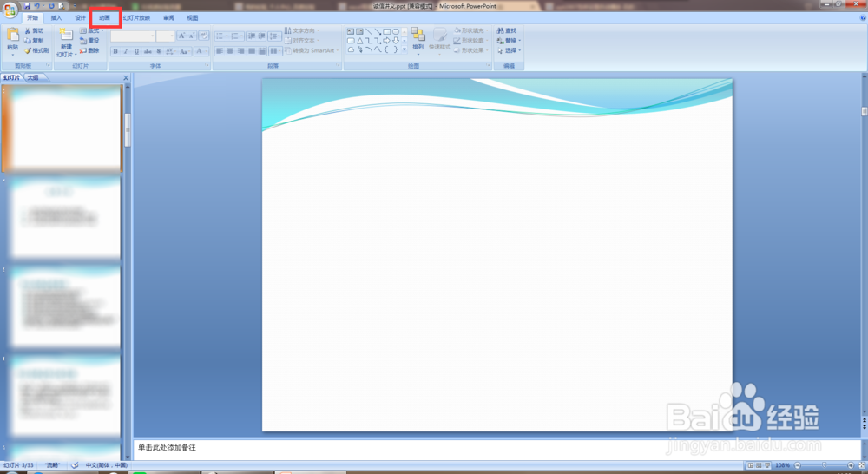Toggle Underline formatting
The height and width of the screenshot is (474, 868).
(136, 51)
